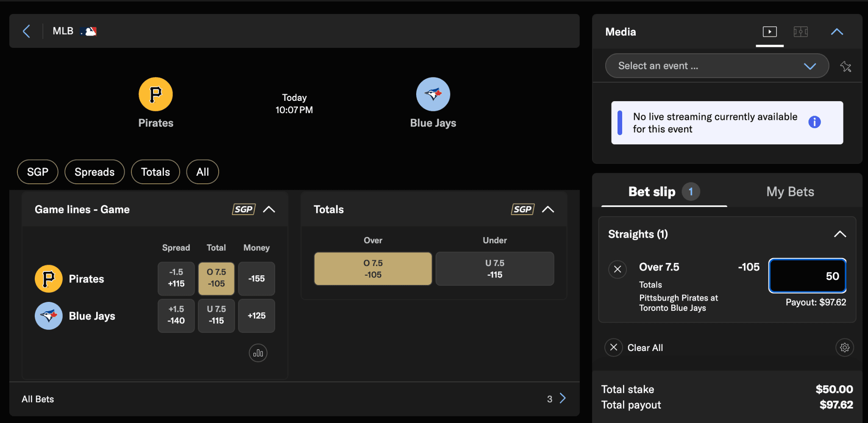Collapse the Totals section
Image resolution: width=868 pixels, height=423 pixels.
coord(548,209)
